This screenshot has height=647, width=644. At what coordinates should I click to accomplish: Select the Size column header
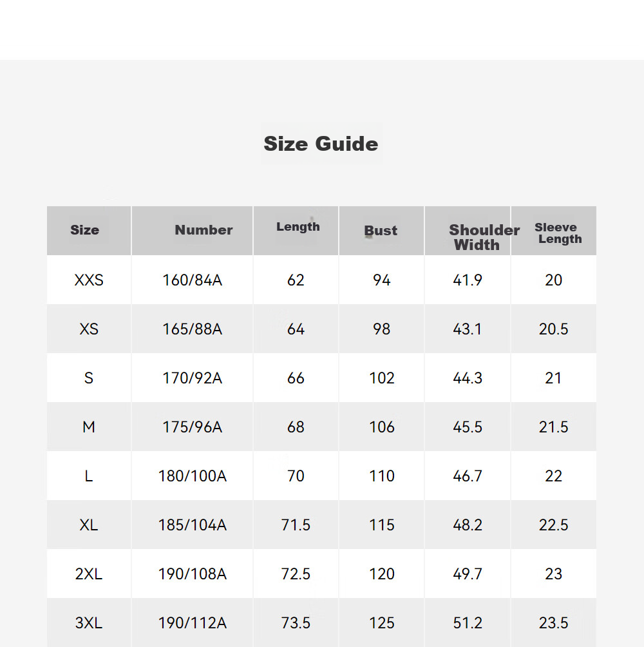point(84,230)
